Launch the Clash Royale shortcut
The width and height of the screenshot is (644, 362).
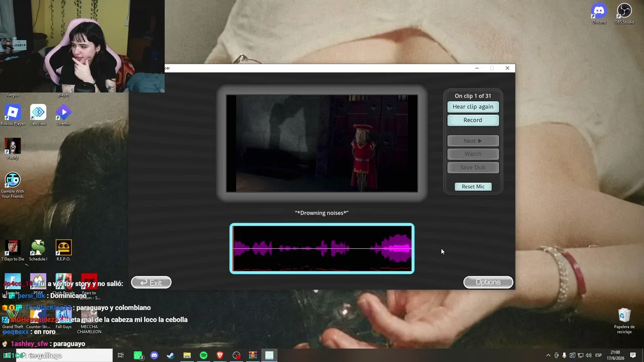click(63, 285)
